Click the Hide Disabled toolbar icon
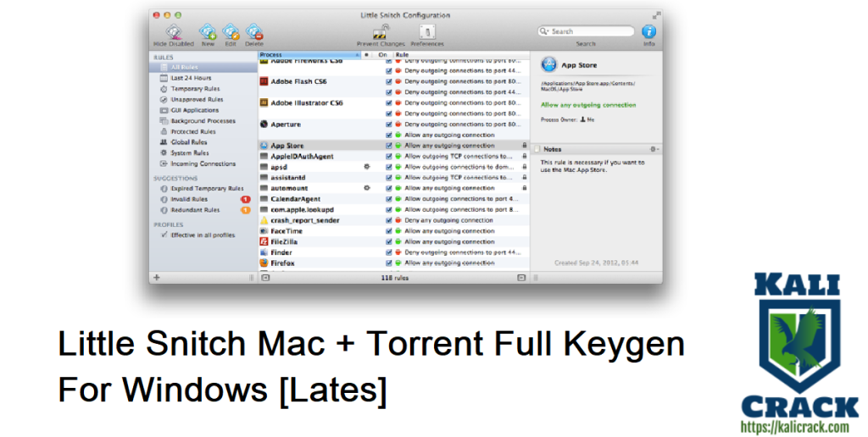 point(174,31)
